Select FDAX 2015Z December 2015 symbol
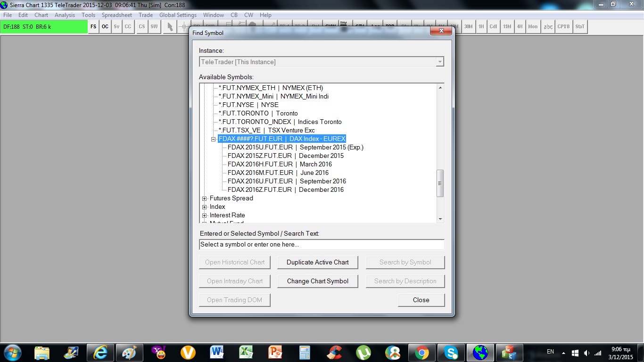Viewport: 644px width, 362px height. coord(286,156)
